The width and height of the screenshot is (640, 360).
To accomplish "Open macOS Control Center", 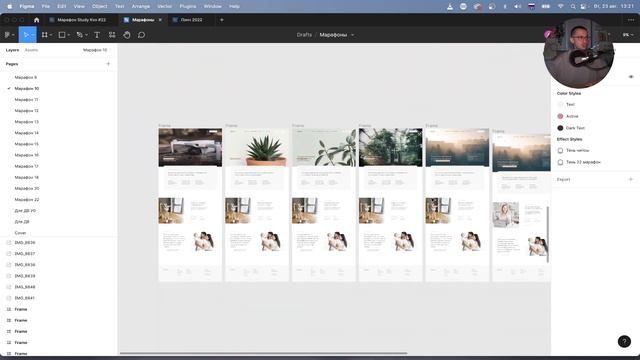I will coord(584,7).
